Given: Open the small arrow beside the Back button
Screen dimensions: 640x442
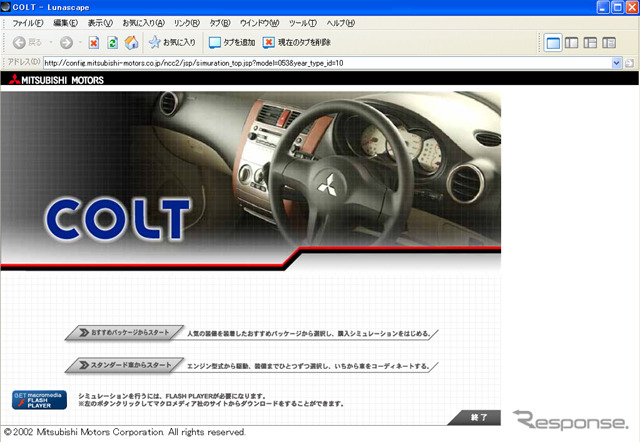Looking at the screenshot, I should coord(50,43).
